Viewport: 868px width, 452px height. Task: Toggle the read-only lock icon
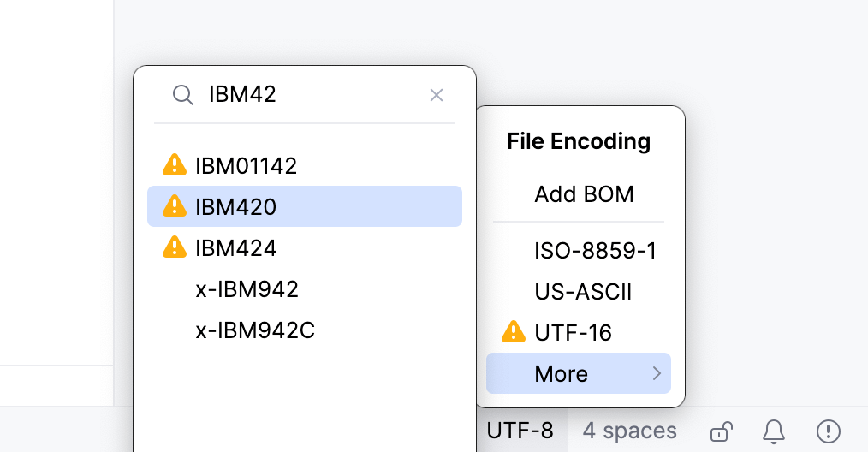(x=722, y=431)
